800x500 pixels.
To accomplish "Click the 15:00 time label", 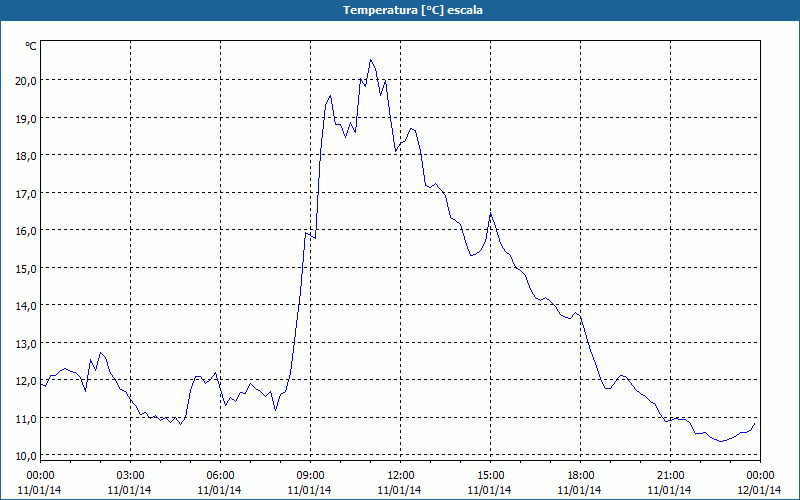I will pyautogui.click(x=490, y=476).
